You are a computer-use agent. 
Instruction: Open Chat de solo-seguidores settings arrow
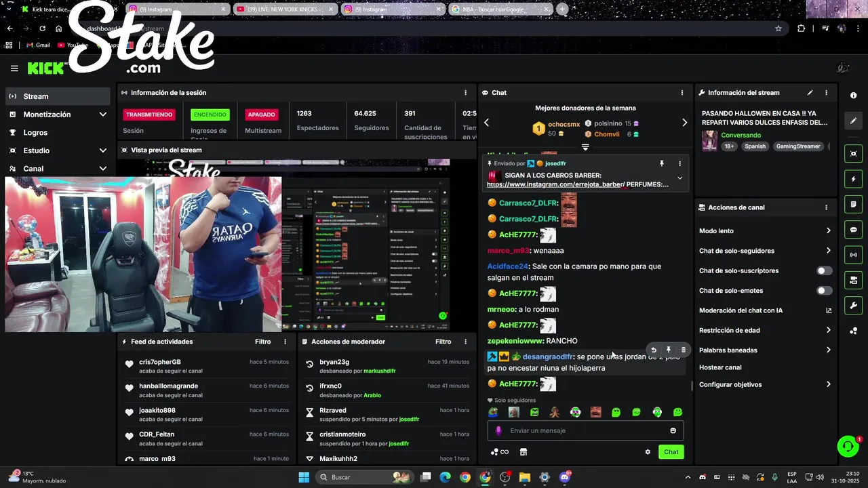click(x=828, y=251)
